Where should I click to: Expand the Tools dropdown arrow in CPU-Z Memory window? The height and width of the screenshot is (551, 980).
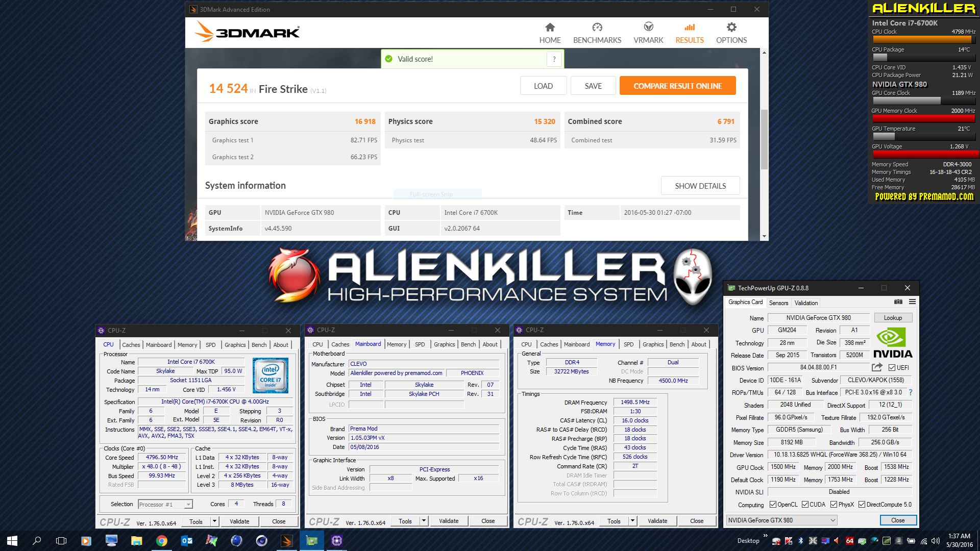click(632, 521)
